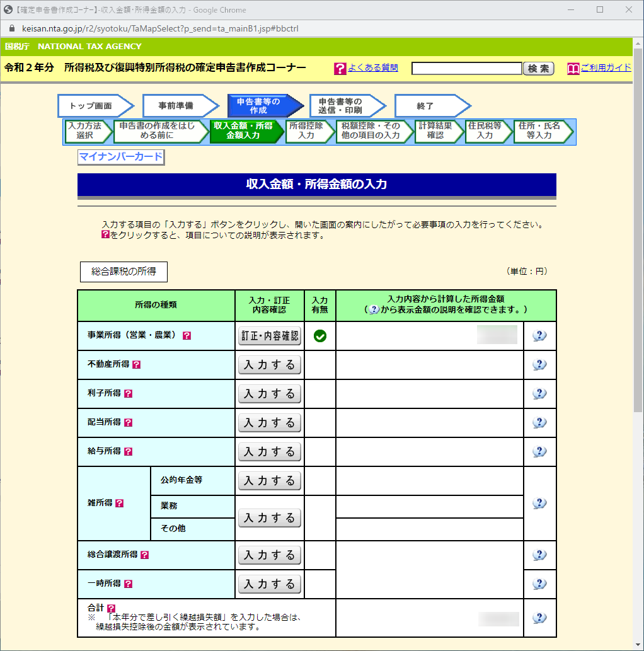Open amount explanation bubble for 利子所得 row
The width and height of the screenshot is (644, 651).
click(x=539, y=394)
